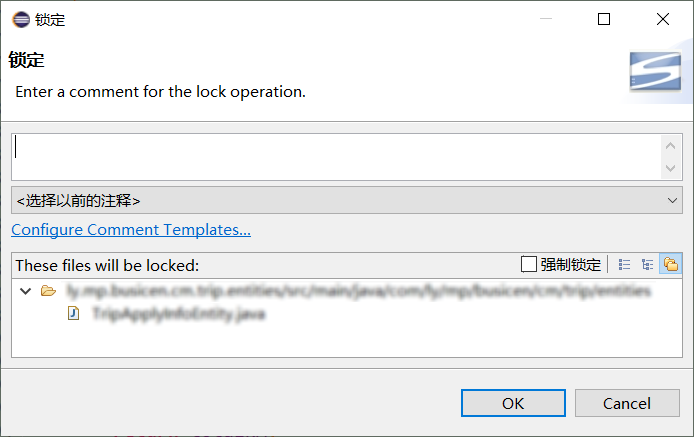
Task: Click the previous comments dropdown arrow
Action: pyautogui.click(x=672, y=201)
